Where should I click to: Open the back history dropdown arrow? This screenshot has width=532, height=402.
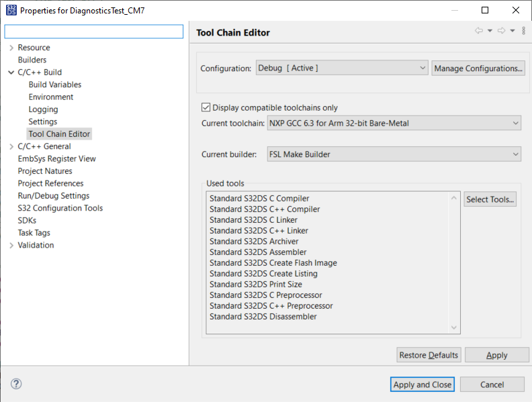(490, 31)
